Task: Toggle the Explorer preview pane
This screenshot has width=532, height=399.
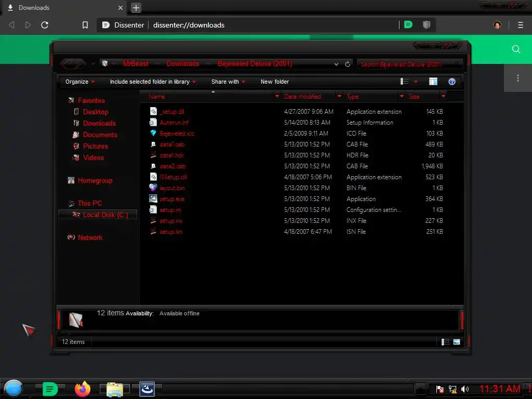Action: [433, 82]
